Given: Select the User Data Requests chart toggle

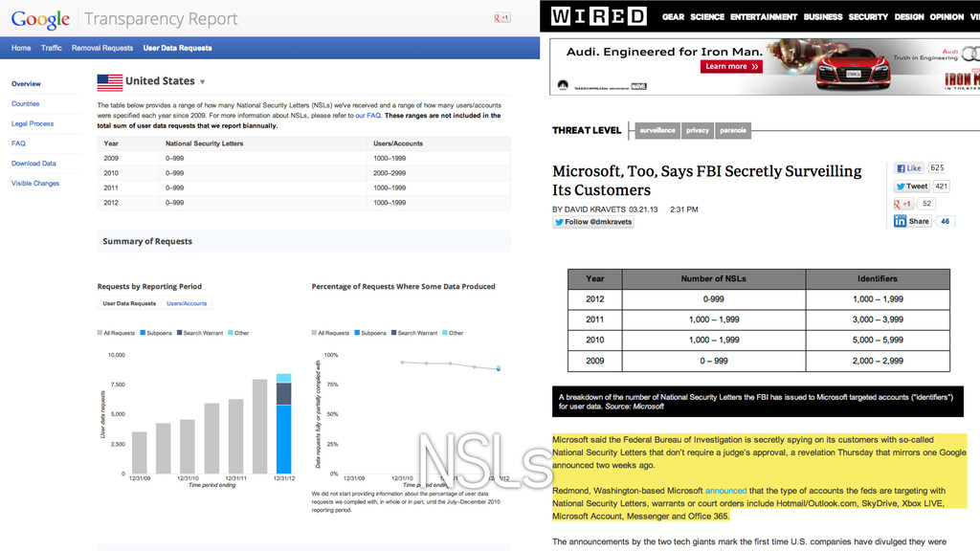Looking at the screenshot, I should tap(129, 303).
